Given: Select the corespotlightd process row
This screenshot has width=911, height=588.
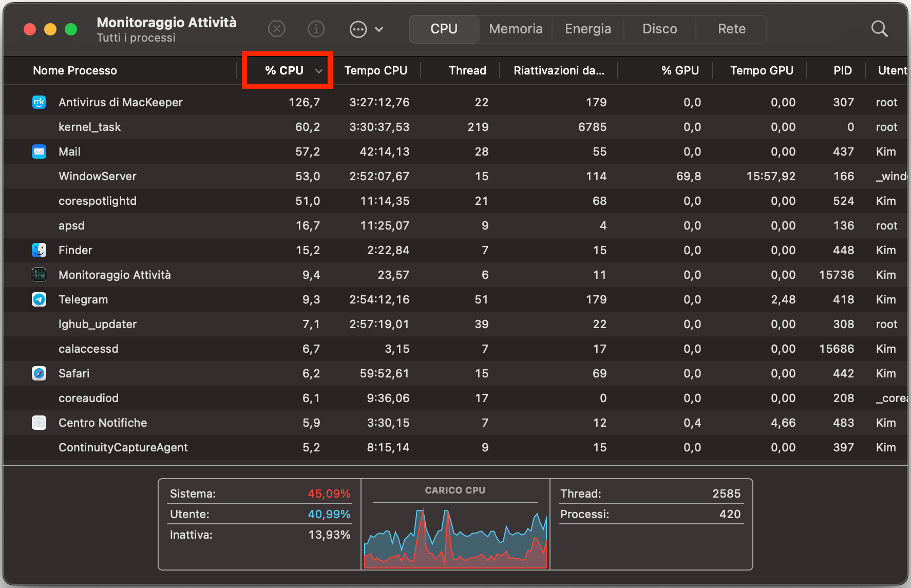Looking at the screenshot, I should coord(455,201).
